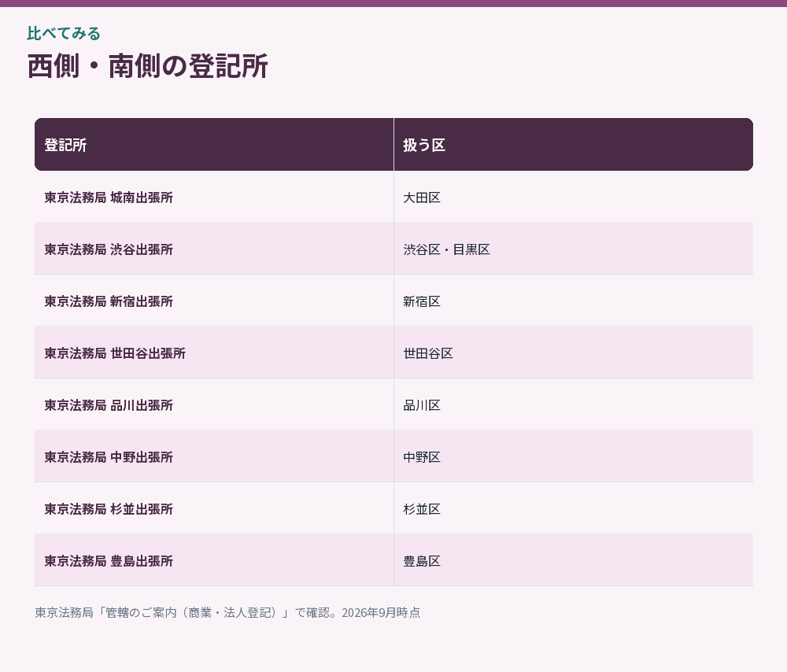Click the 比べてみる label above the heading

[64, 34]
